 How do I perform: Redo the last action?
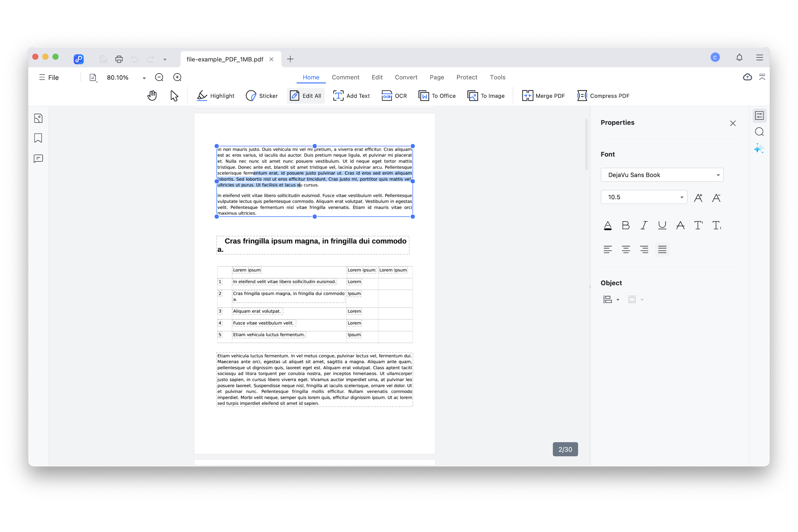pyautogui.click(x=150, y=60)
